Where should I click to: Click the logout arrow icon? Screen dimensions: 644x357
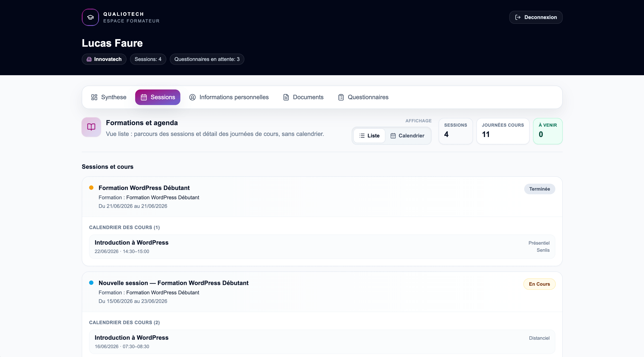coord(518,17)
